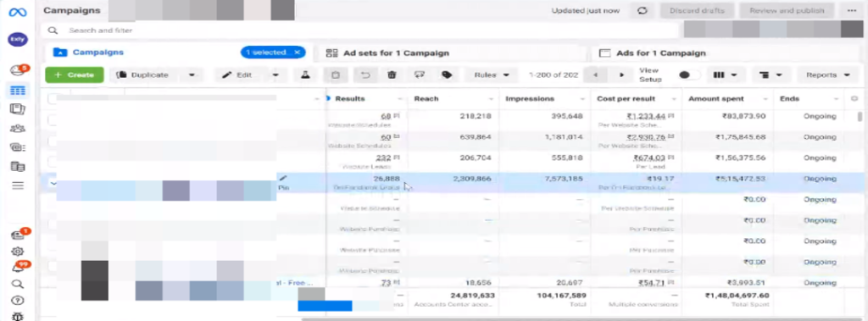Click Amount spent ₹5,15,472.53
This screenshot has width=868, height=321.
(x=740, y=179)
